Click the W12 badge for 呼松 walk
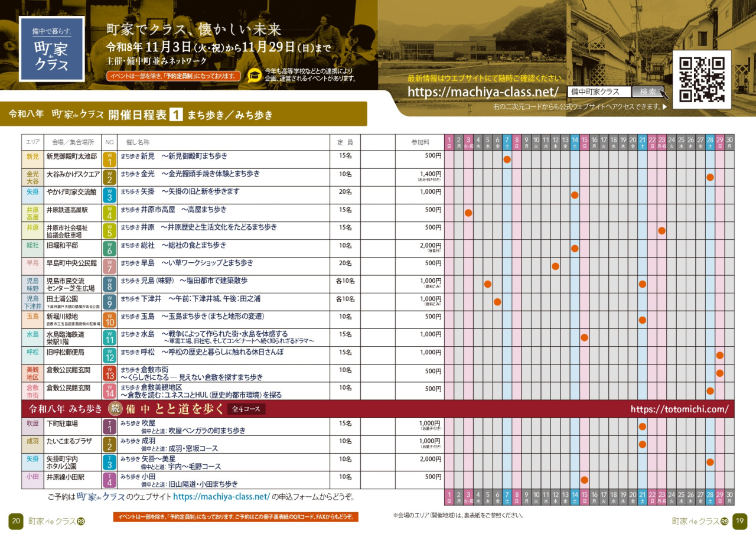The height and width of the screenshot is (534, 756). 109,355
